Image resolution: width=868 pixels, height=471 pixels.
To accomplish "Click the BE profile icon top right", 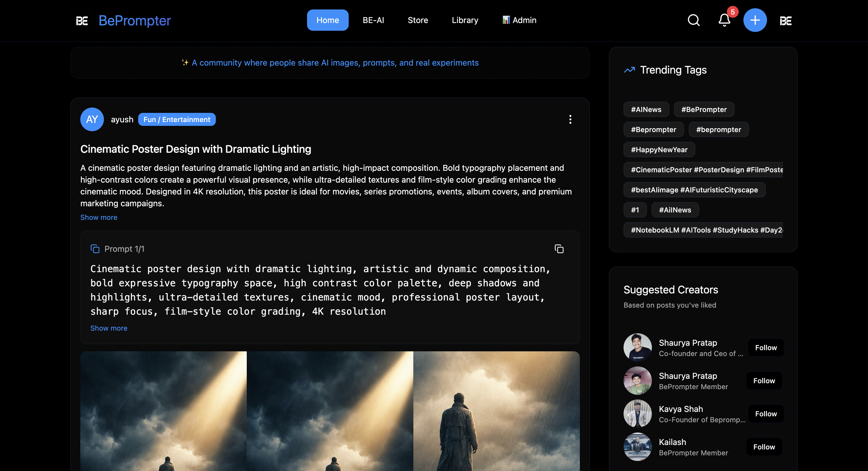I will pyautogui.click(x=785, y=21).
